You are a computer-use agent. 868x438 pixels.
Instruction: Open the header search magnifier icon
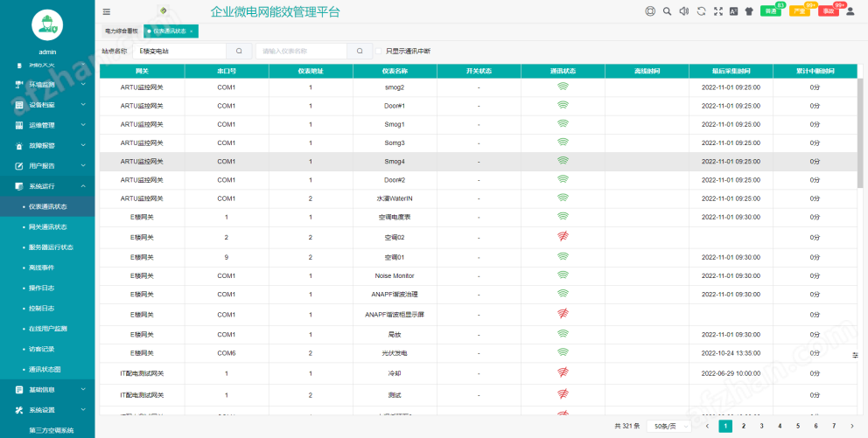(667, 11)
